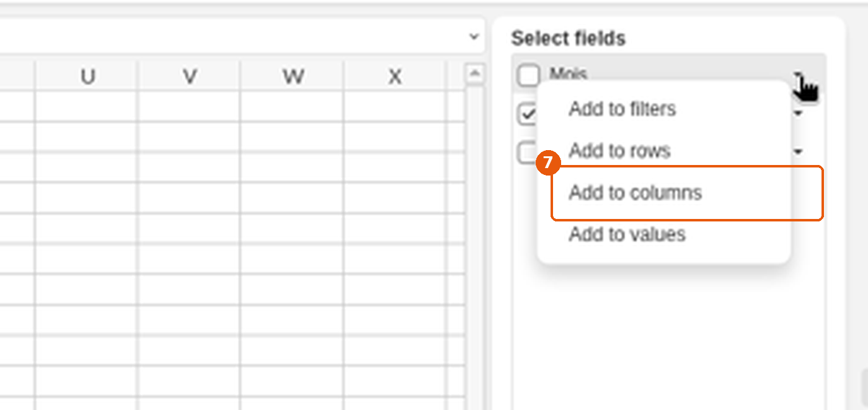Screen dimensions: 868x410
Task: Select column V header
Action: pyautogui.click(x=189, y=76)
